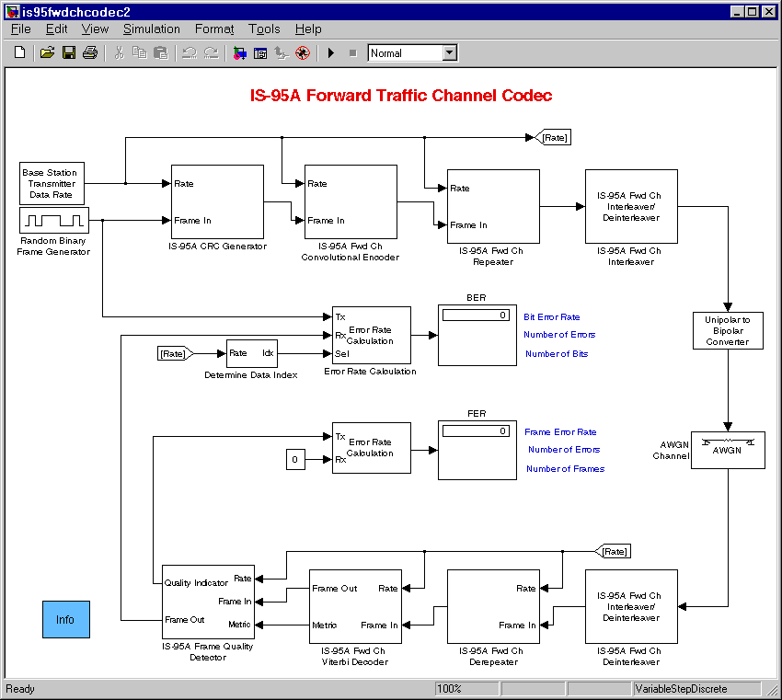Select the IS-95A Fwd Ch Deinterleaver block
The width and height of the screenshot is (782, 700).
pos(631,606)
